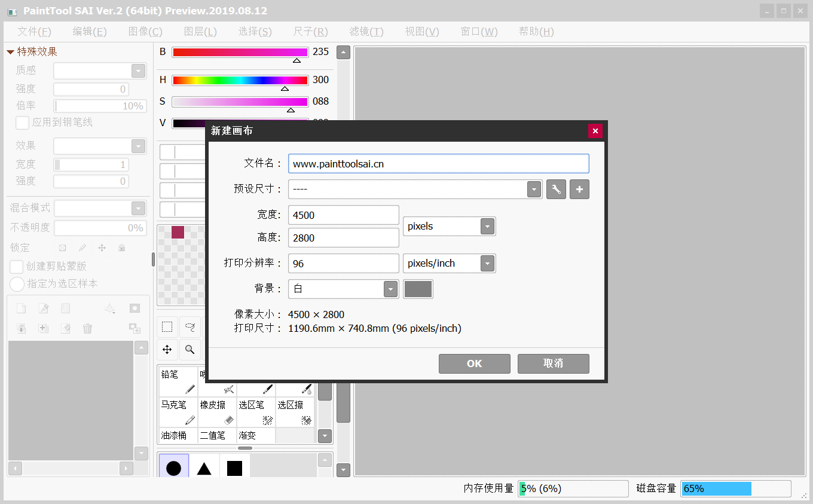This screenshot has height=504, width=813.
Task: Toggle 应用到钢笔线 checkbox
Action: [x=22, y=123]
